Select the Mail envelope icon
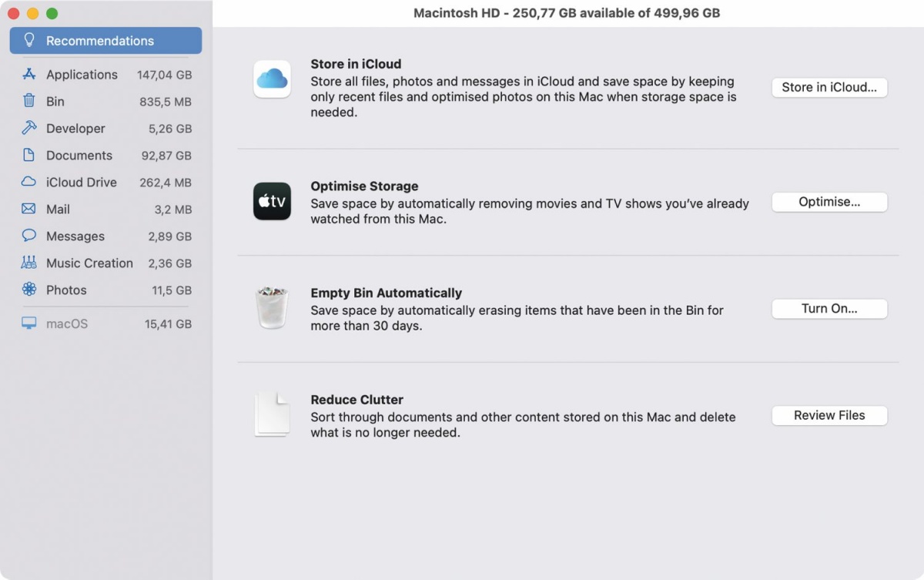This screenshot has height=580, width=924. point(29,209)
